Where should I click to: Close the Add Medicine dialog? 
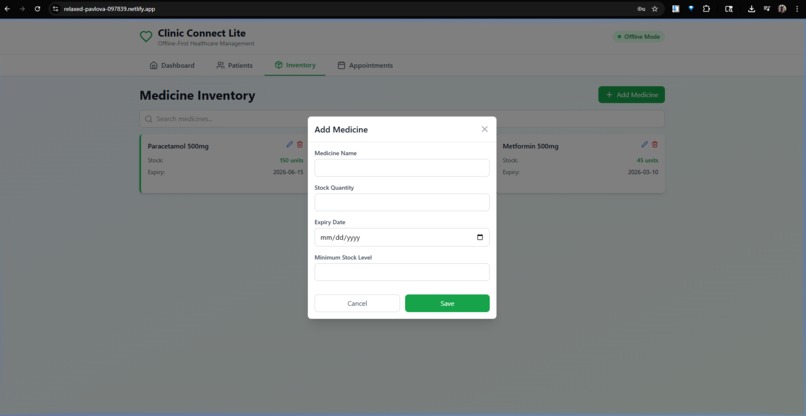click(x=484, y=129)
